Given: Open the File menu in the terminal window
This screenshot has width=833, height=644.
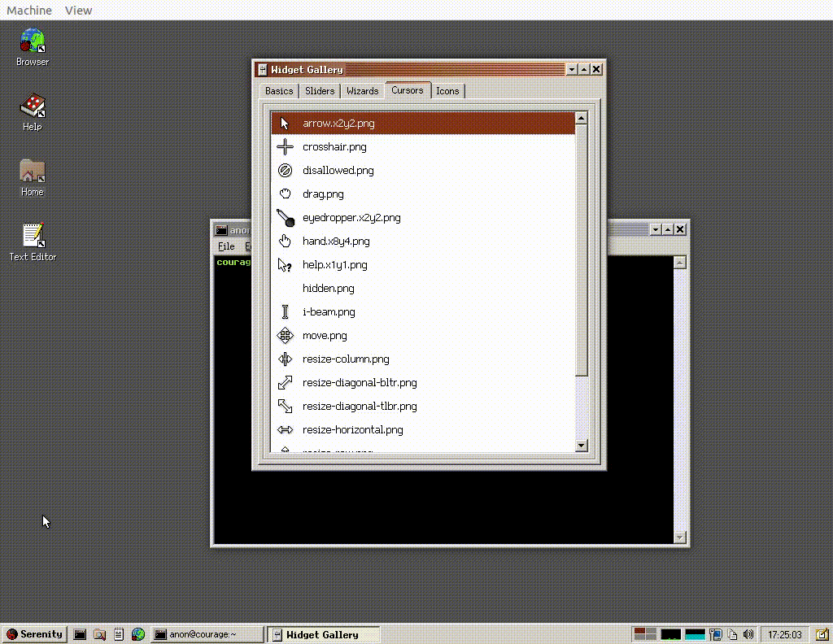Looking at the screenshot, I should pos(225,246).
